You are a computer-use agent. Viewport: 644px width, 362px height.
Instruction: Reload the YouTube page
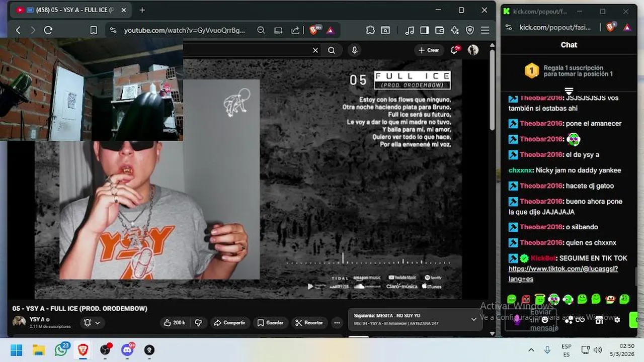click(x=48, y=30)
